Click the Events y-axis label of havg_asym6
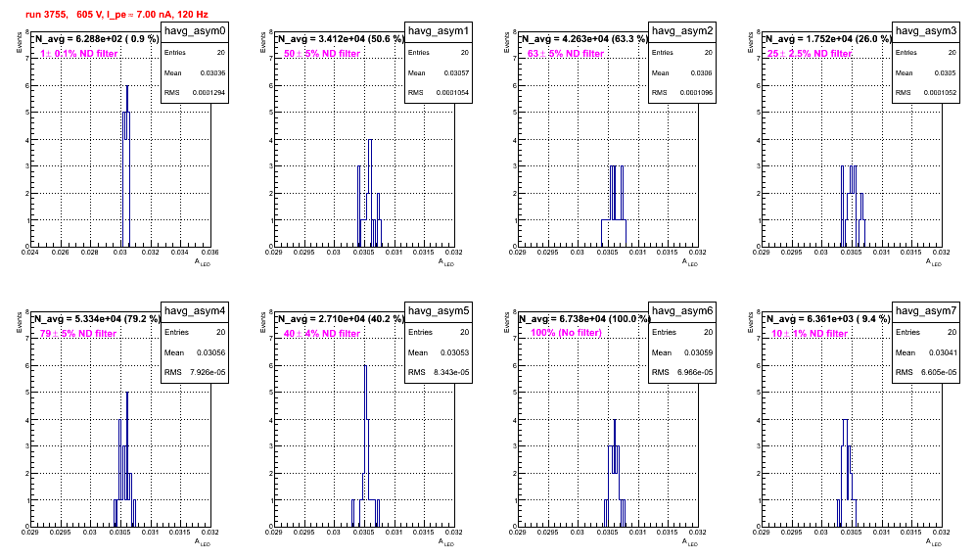Screen dimensions: 975x560 tap(506, 322)
